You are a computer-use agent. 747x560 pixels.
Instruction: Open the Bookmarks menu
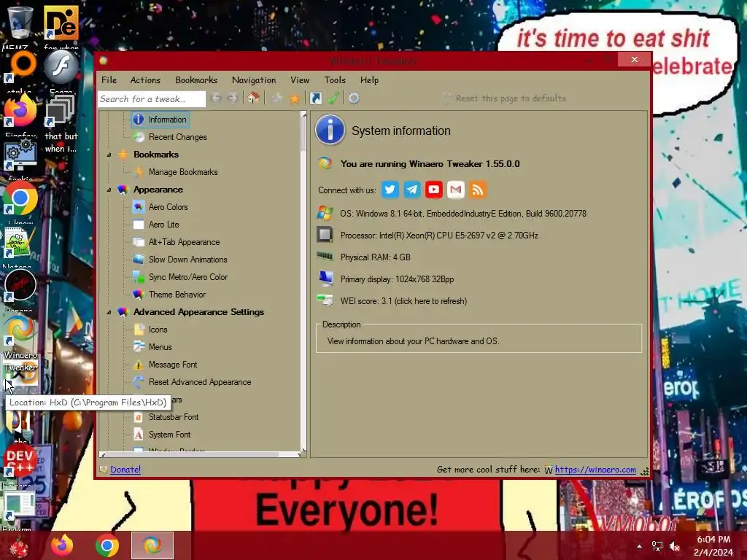click(x=196, y=80)
